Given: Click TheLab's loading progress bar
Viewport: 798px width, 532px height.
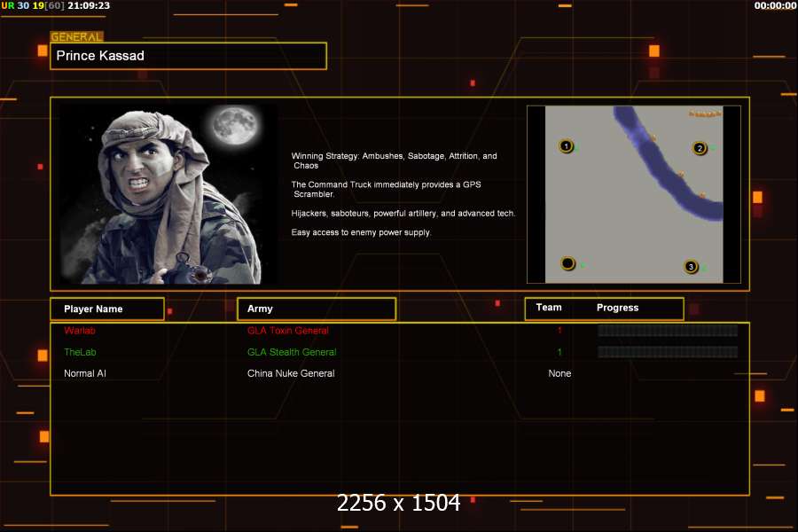Looking at the screenshot, I should tap(667, 352).
